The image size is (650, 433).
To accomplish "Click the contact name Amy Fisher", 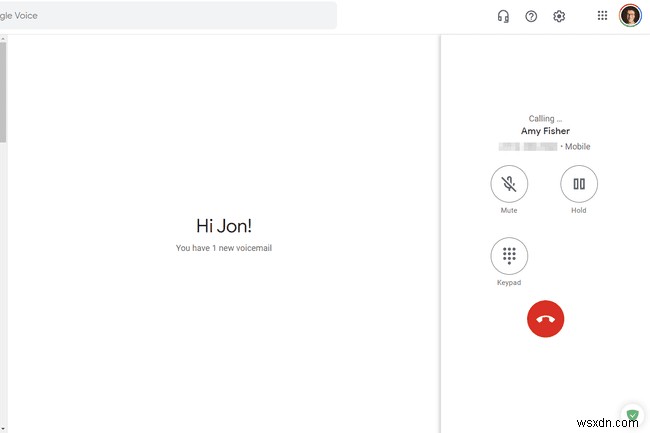I will pos(545,131).
